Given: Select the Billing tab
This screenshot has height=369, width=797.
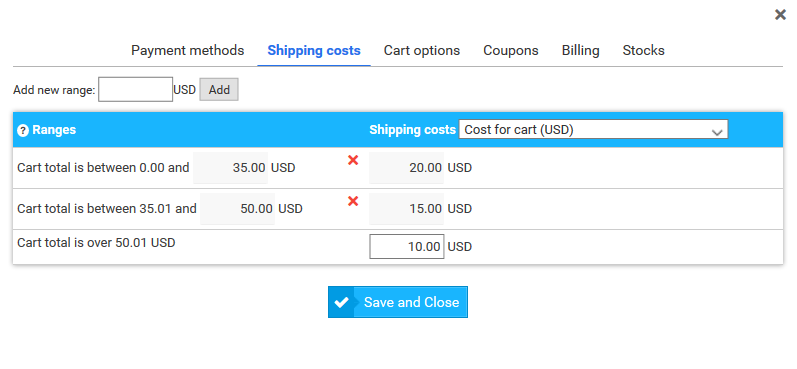Looking at the screenshot, I should [580, 50].
